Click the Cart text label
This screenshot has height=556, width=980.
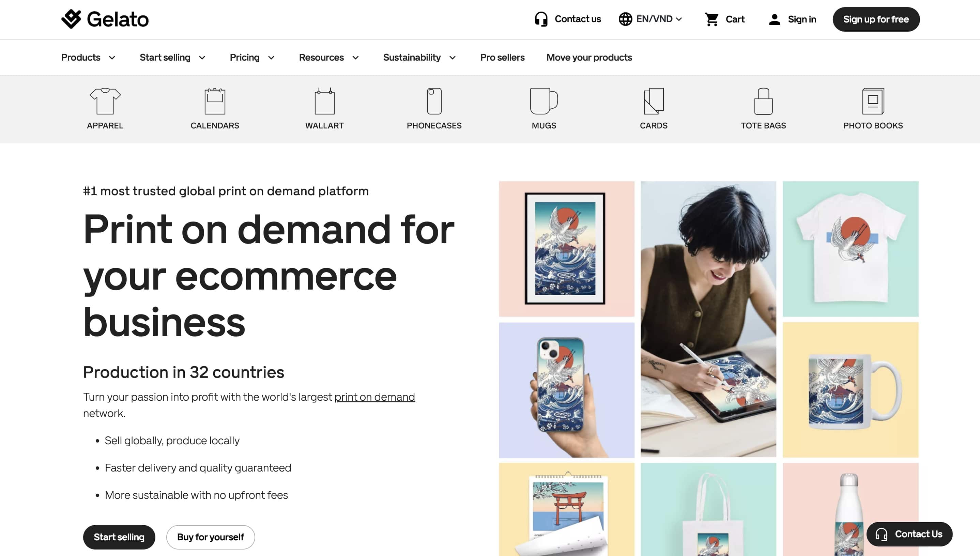[x=735, y=19]
